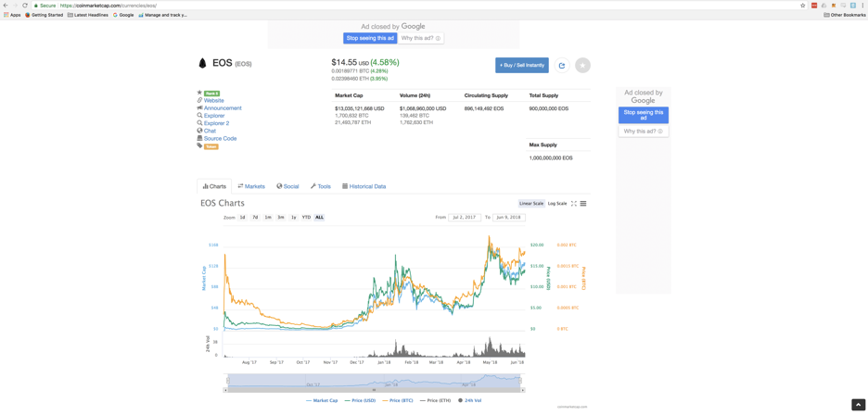Switch to the Historical Data tab
The image size is (868, 415).
pyautogui.click(x=364, y=186)
